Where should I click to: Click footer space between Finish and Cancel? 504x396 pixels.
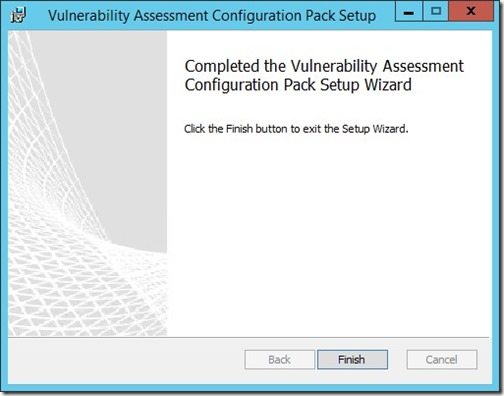pyautogui.click(x=397, y=359)
